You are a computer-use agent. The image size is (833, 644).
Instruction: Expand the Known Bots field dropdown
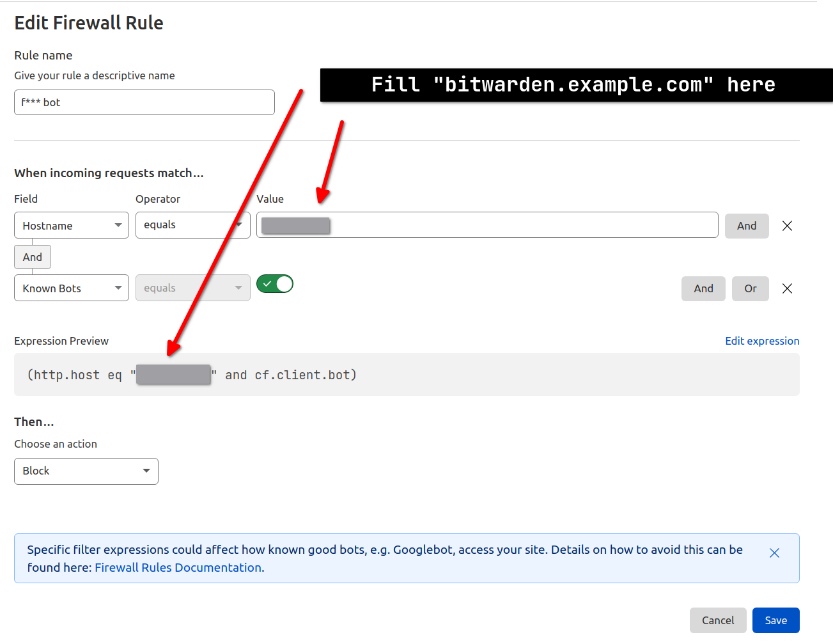[72, 288]
